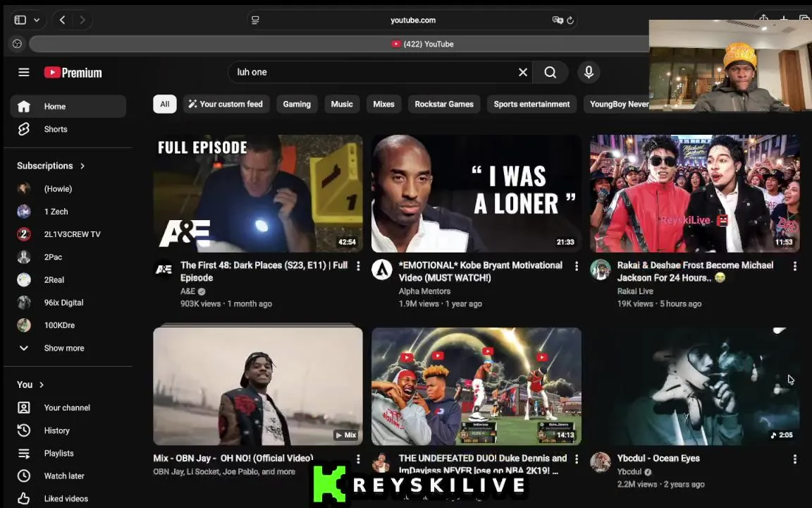Open Shorts in the sidebar
Screen dimensions: 812x508
[68, 129]
